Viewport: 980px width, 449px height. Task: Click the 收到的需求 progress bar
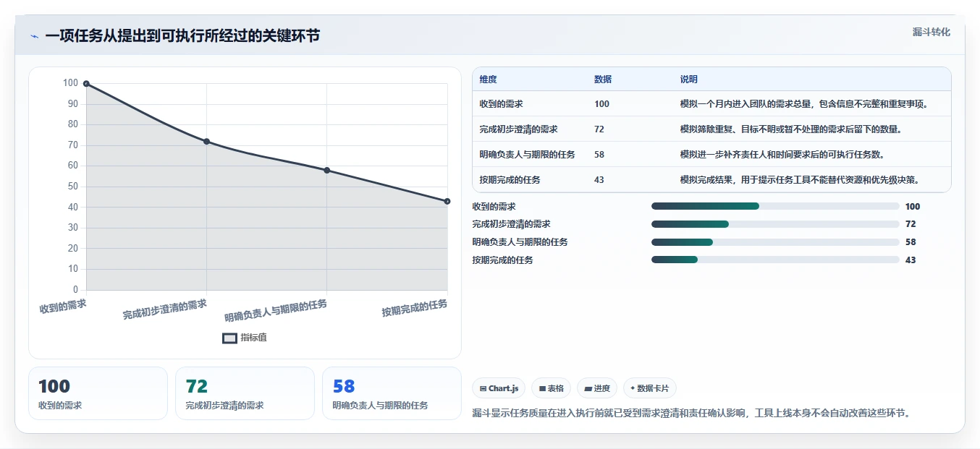[775, 206]
